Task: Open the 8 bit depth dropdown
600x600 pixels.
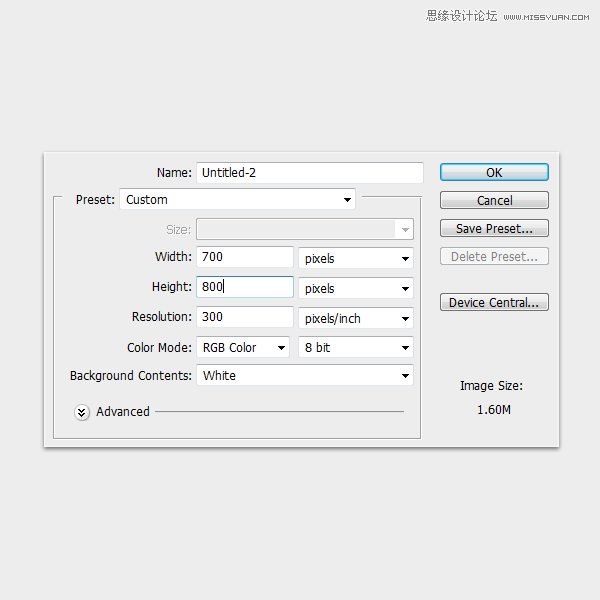Action: click(x=356, y=347)
